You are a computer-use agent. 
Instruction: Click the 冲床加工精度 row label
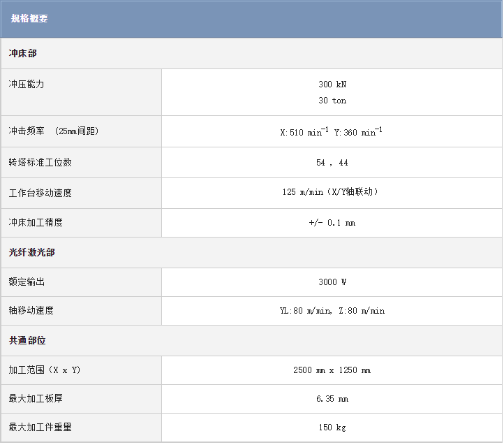coord(36,223)
